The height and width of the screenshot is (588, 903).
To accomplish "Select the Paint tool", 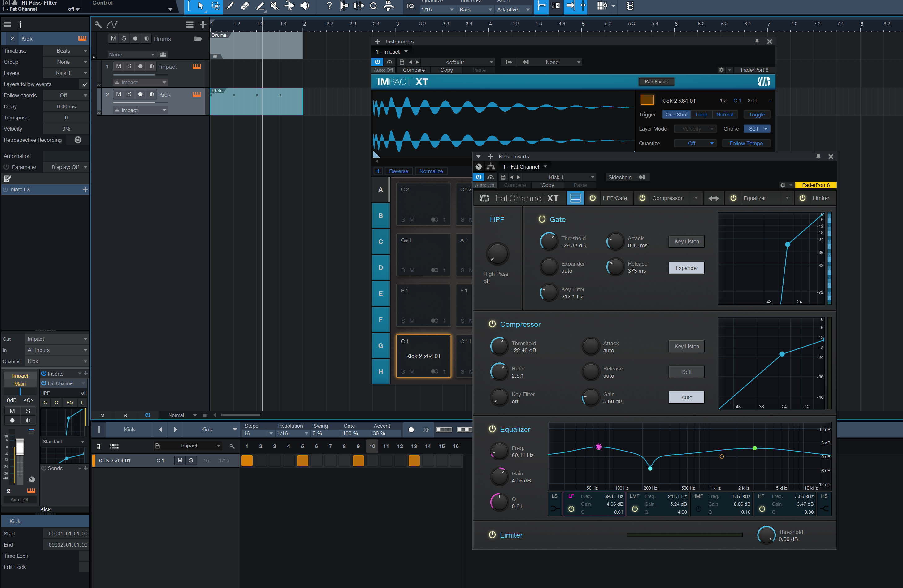I will [x=260, y=6].
